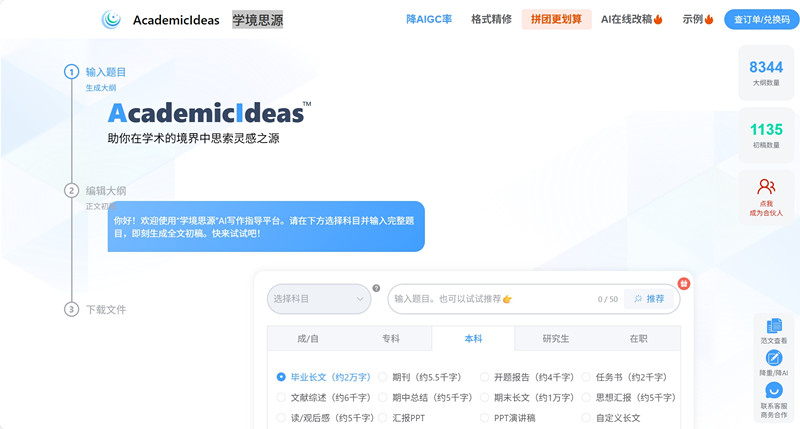Switch to the 研究生 tab
800x429 pixels.
(556, 339)
